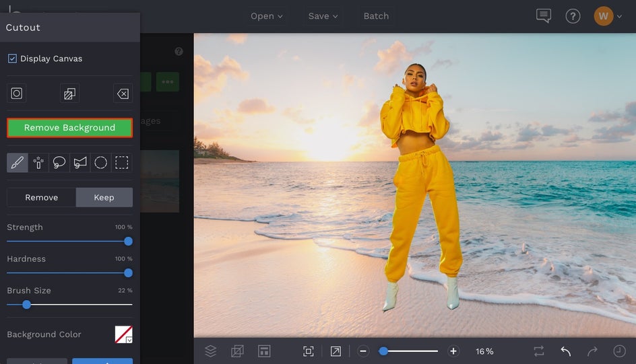Screen dimensions: 636x364
Task: Select the circular selection tool
Action: [x=101, y=163]
